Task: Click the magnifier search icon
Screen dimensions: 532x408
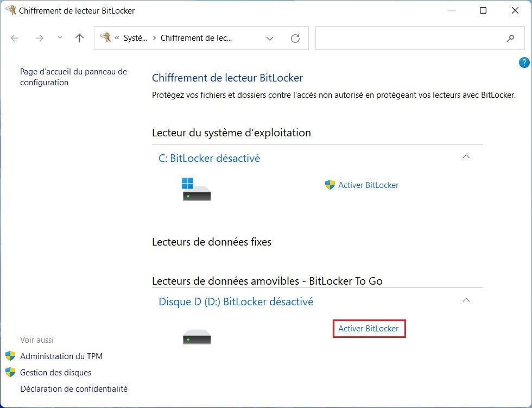Action: (510, 39)
